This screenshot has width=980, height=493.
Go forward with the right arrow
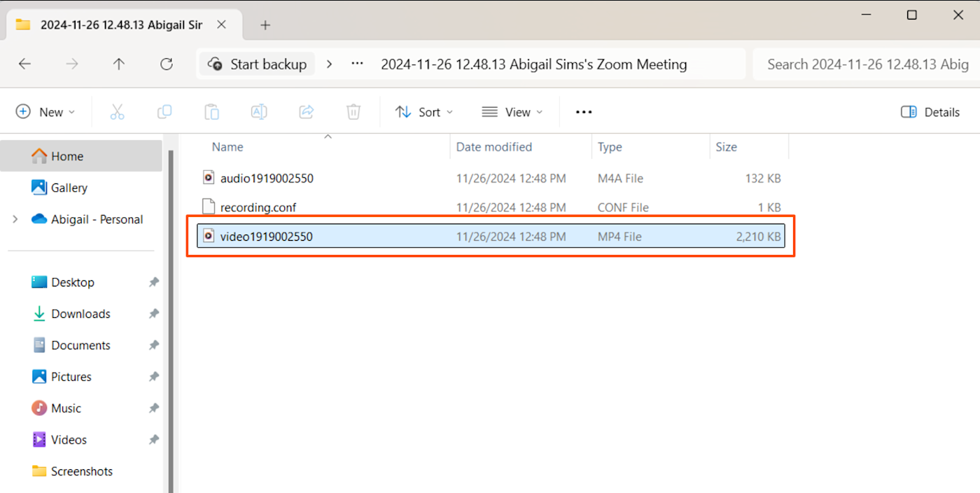(72, 64)
